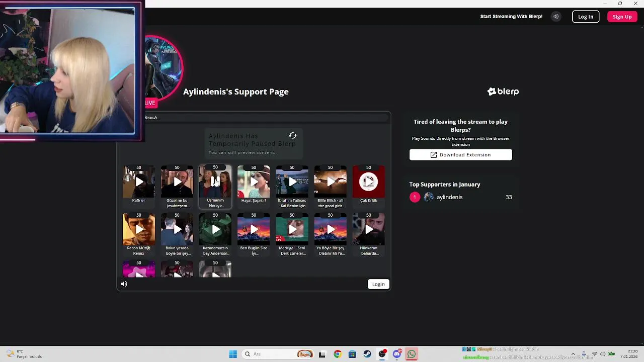Toggle the soundboard volume speaker icon
The width and height of the screenshot is (644, 362).
coord(124,284)
